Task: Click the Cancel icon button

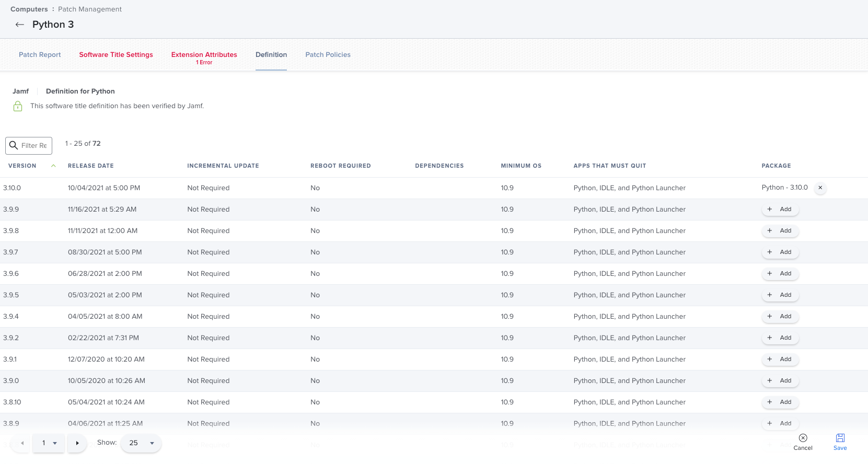Action: point(803,442)
